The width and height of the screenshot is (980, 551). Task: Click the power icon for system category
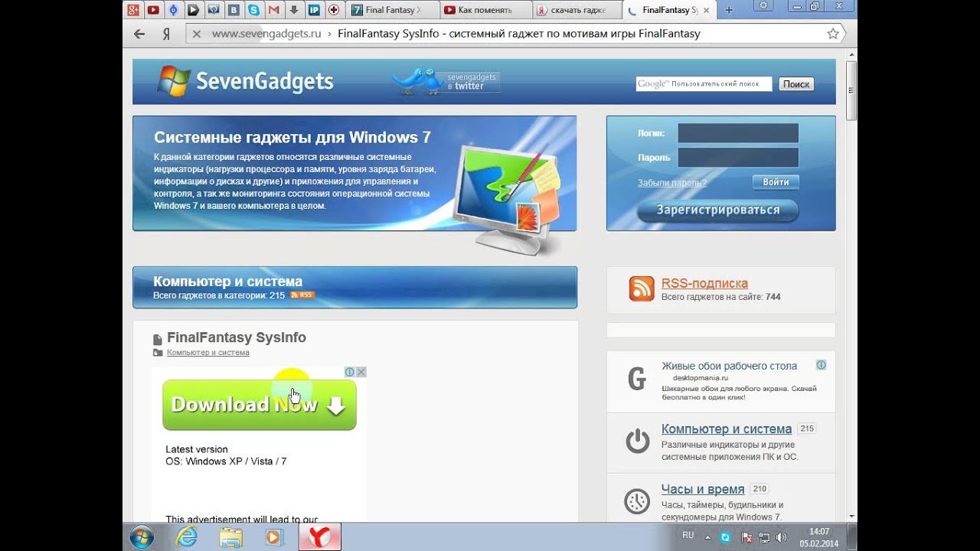[637, 441]
